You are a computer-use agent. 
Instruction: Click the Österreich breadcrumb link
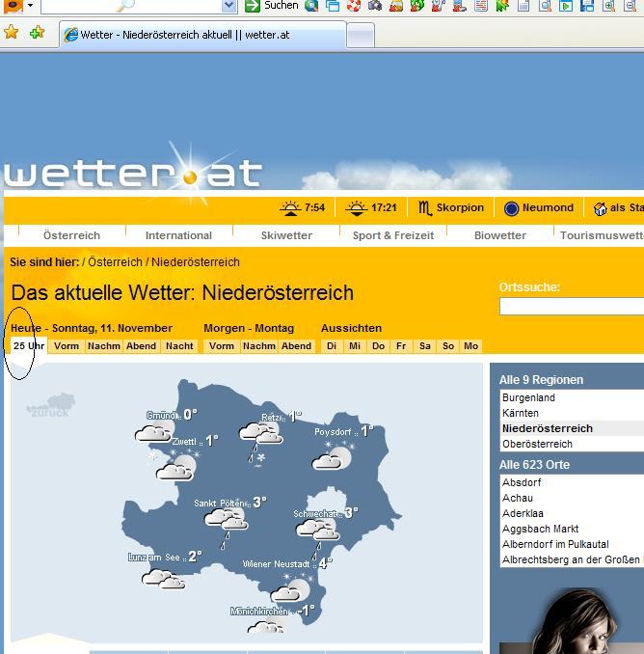click(115, 262)
